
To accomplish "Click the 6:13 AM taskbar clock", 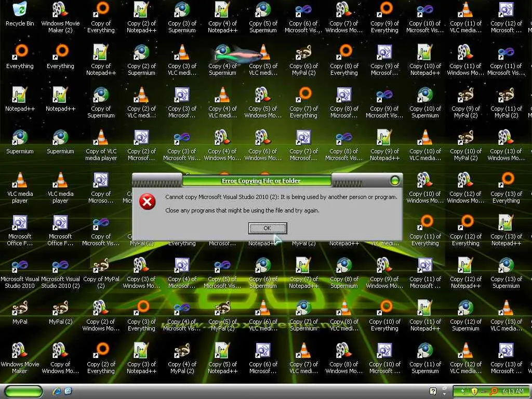I will click(x=513, y=391).
